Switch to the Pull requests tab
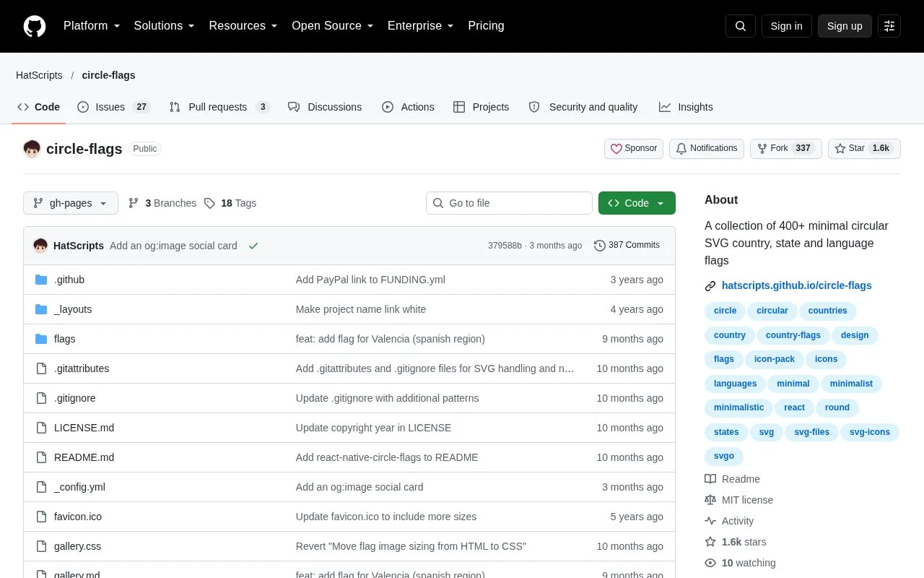The height and width of the screenshot is (578, 924). coord(219,107)
